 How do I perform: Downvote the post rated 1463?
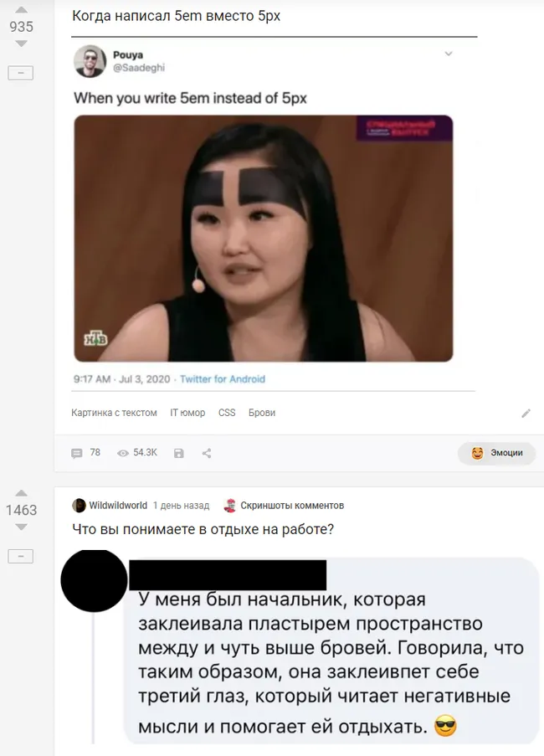coord(21,527)
